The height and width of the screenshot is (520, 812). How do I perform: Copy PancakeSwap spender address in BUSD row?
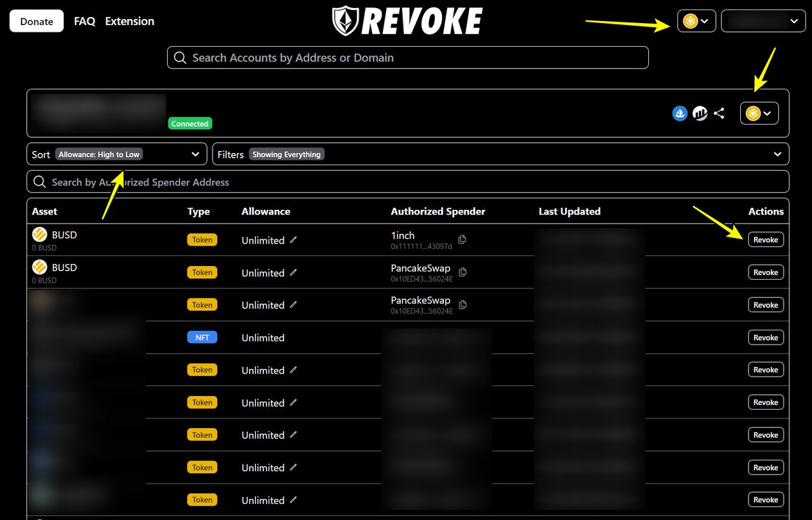tap(462, 272)
